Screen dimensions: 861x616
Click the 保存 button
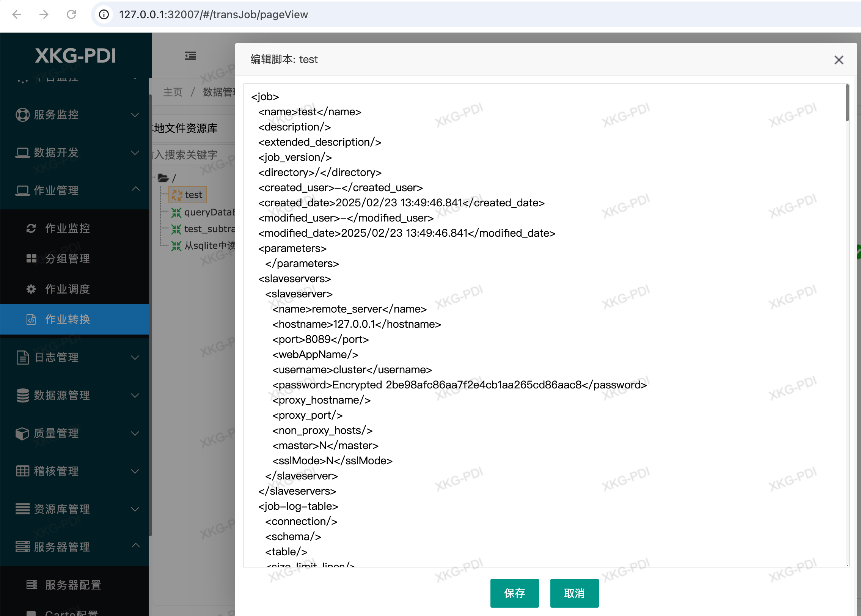tap(514, 593)
